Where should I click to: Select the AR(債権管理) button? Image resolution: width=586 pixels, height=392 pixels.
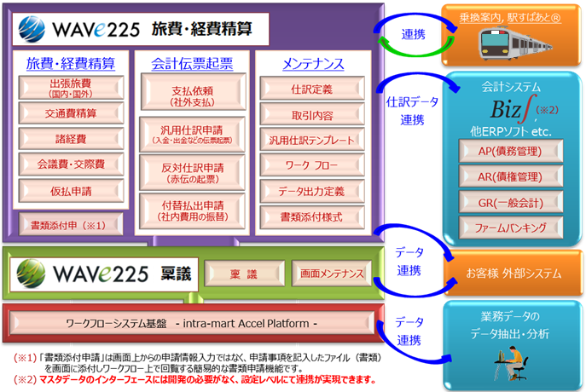click(511, 176)
